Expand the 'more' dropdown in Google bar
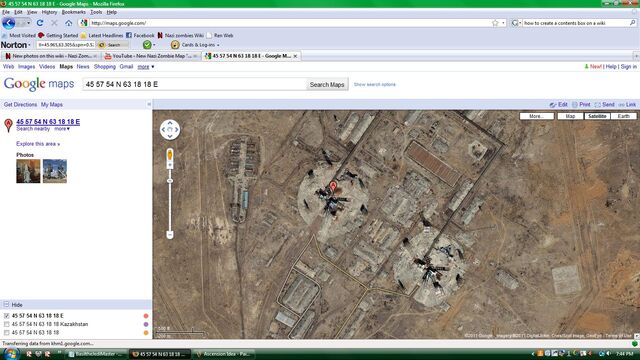Image resolution: width=640 pixels, height=360 pixels. point(146,67)
